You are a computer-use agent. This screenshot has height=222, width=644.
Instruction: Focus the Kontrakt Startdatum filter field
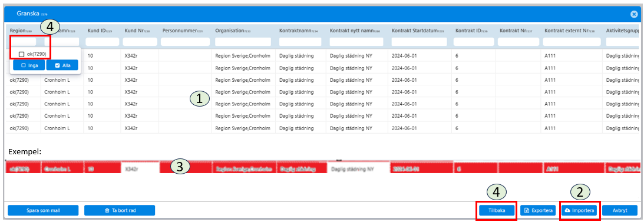(x=420, y=42)
